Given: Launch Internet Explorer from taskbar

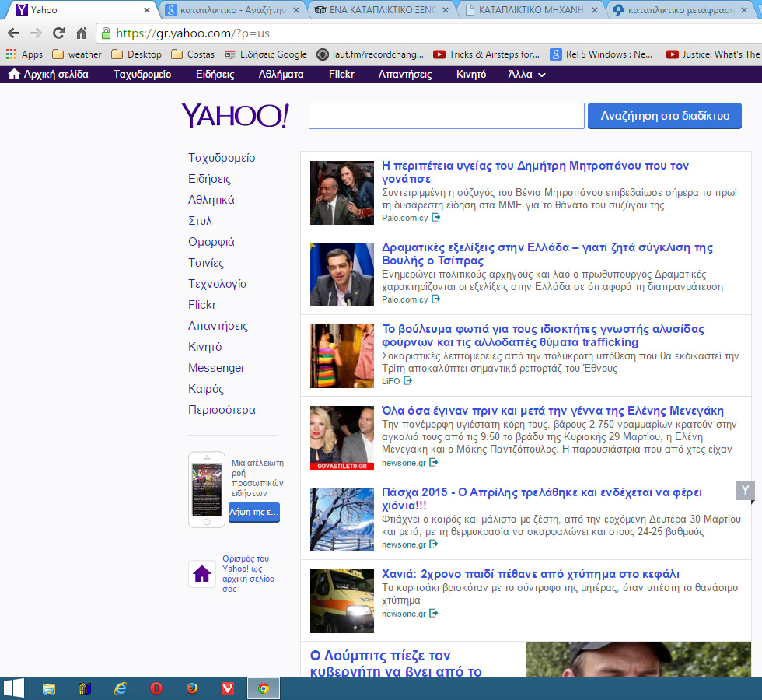Looking at the screenshot, I should tap(120, 688).
